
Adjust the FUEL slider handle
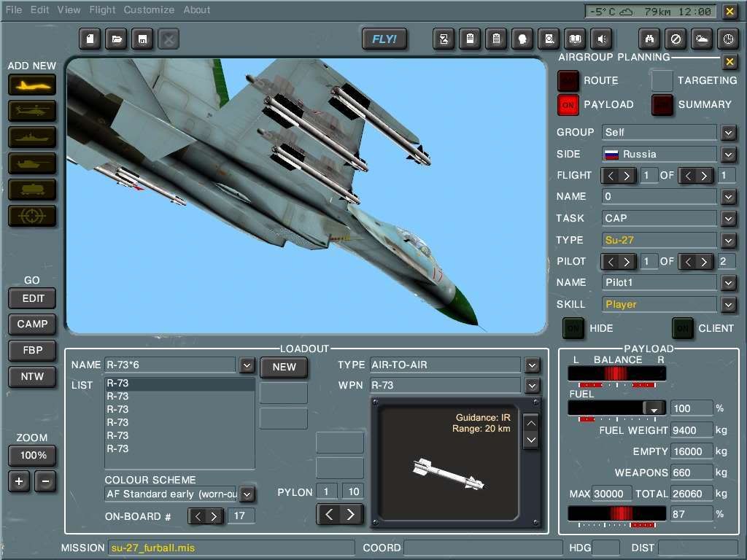[x=654, y=408]
